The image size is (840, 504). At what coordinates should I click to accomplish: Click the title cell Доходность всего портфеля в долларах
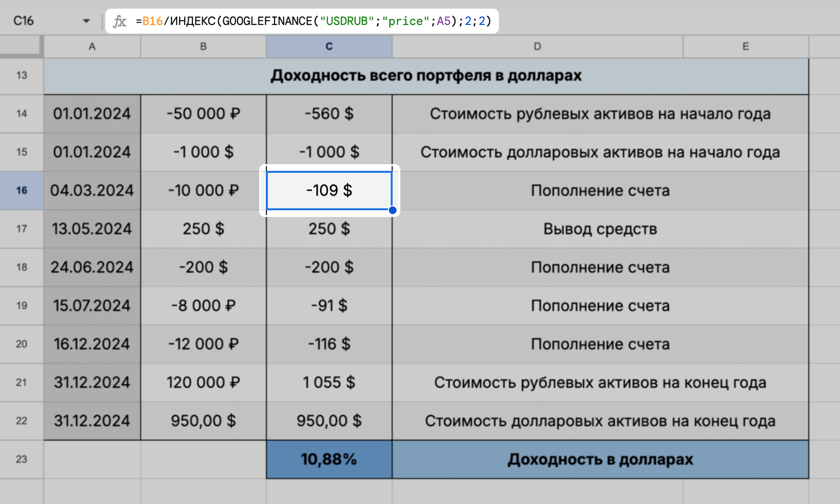pos(426,75)
